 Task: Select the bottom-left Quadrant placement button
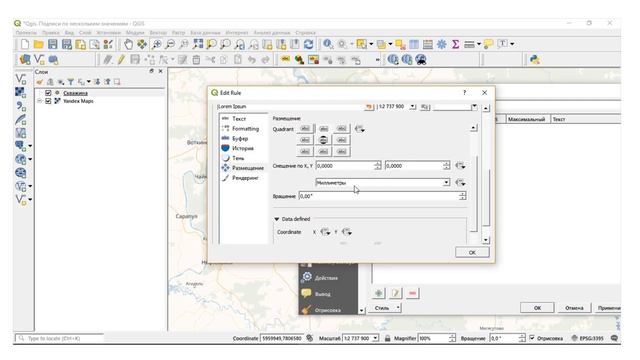click(305, 151)
